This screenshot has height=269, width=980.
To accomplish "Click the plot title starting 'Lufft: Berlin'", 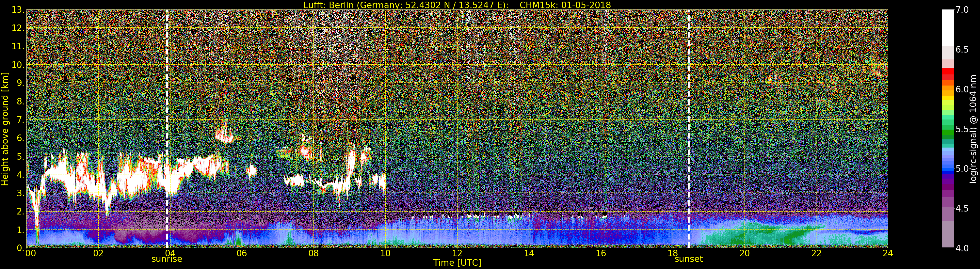I will pyautogui.click(x=457, y=5).
